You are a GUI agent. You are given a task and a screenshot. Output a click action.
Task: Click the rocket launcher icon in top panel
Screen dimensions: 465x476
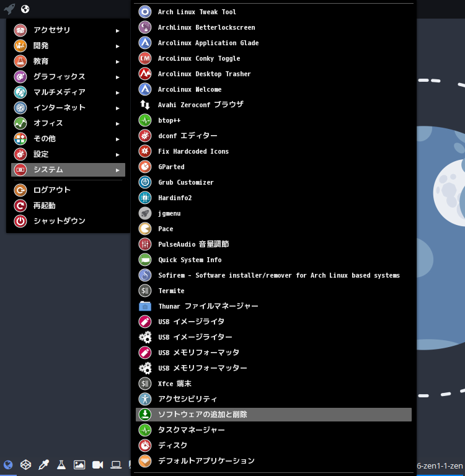pyautogui.click(x=9, y=9)
